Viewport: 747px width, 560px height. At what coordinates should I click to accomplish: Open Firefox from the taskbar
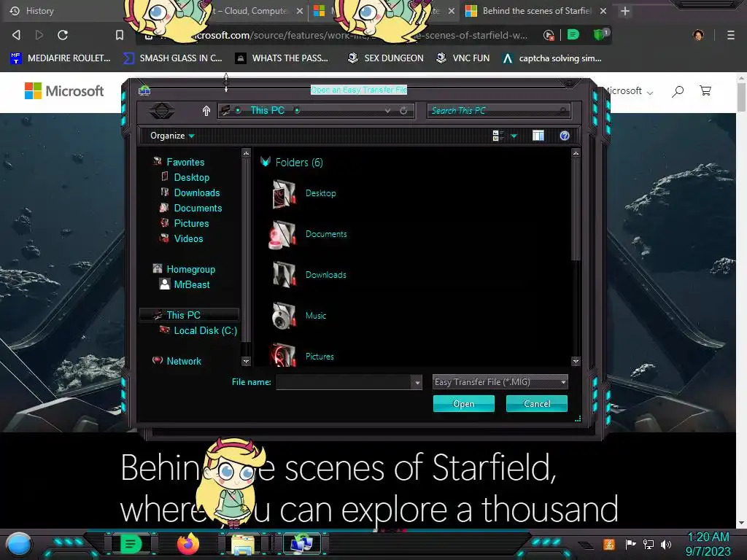187,544
